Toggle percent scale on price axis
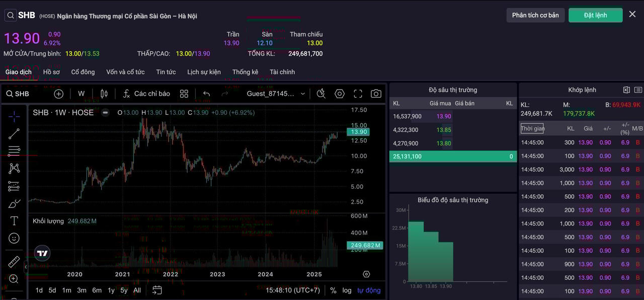The image size is (644, 300). point(333,290)
